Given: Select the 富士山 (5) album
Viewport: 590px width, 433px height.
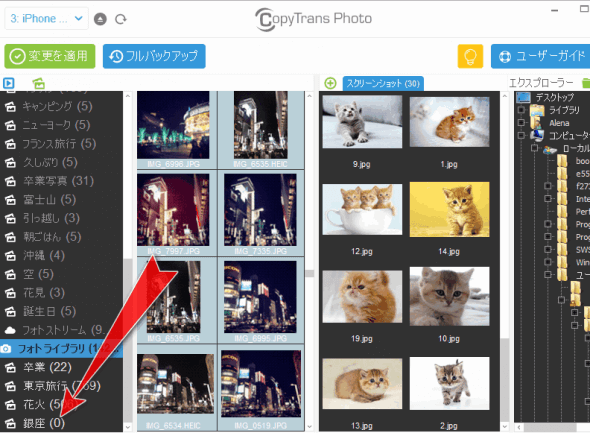Looking at the screenshot, I should pyautogui.click(x=61, y=200).
